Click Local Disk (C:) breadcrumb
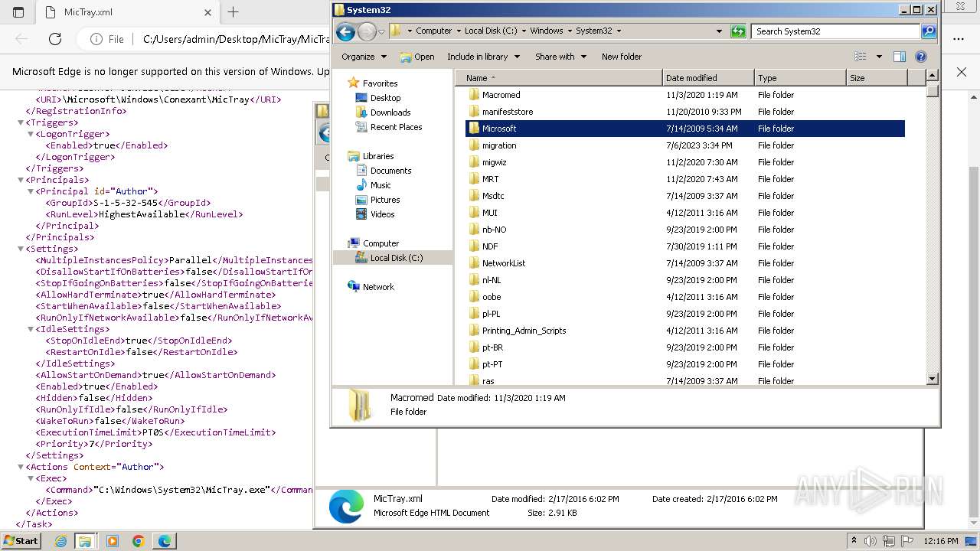980x551 pixels. pos(491,31)
